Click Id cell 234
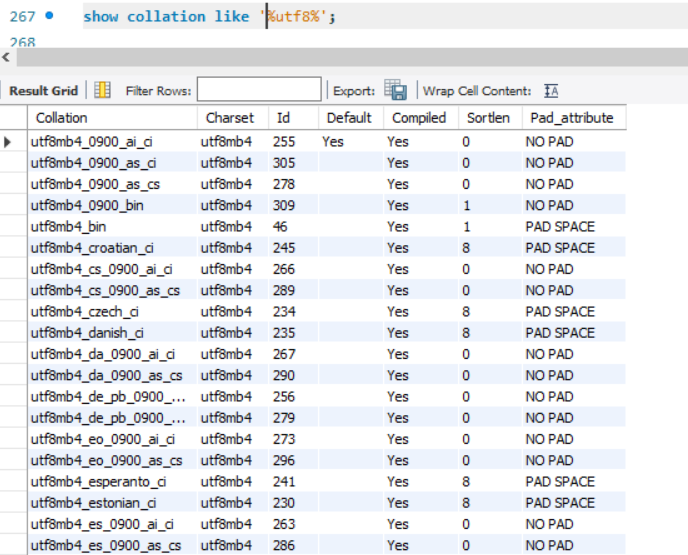Image resolution: width=688 pixels, height=555 pixels. point(294,312)
